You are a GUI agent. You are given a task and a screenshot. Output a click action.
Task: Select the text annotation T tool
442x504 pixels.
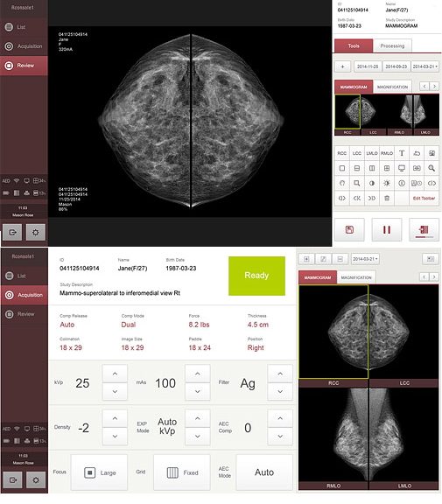(402, 153)
